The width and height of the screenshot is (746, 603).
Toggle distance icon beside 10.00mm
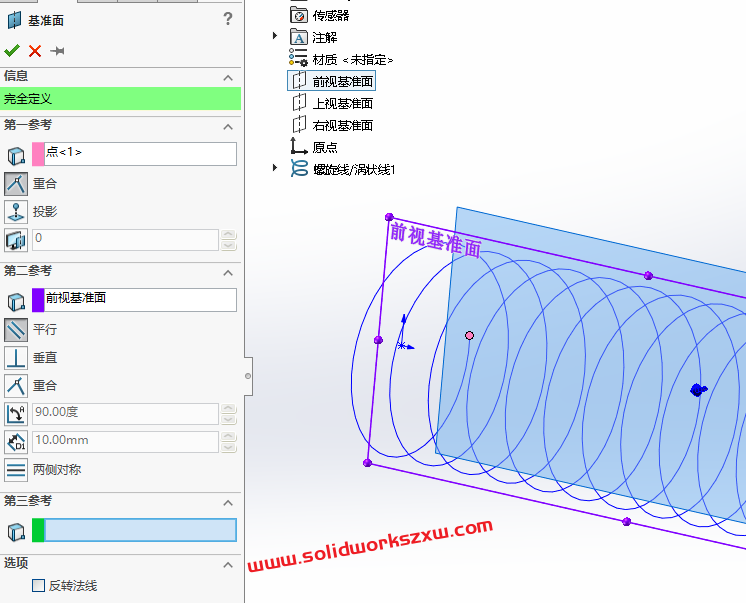[x=16, y=442]
